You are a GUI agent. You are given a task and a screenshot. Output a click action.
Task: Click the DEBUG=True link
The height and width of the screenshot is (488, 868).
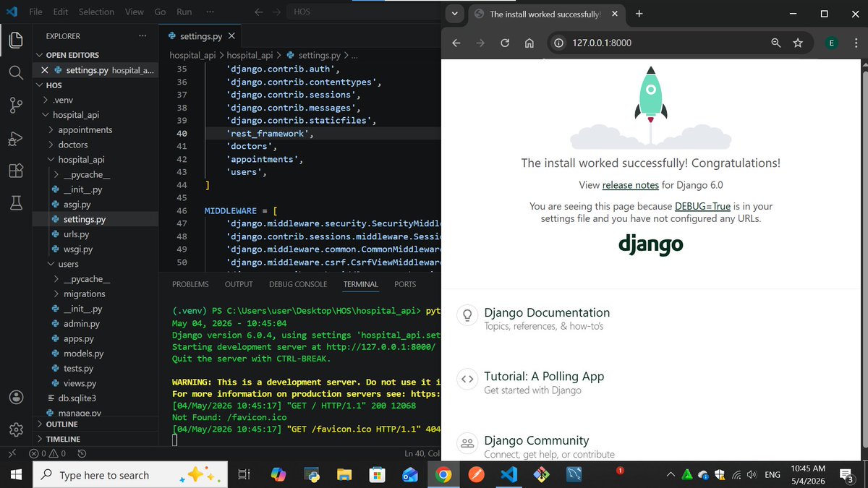pos(702,206)
